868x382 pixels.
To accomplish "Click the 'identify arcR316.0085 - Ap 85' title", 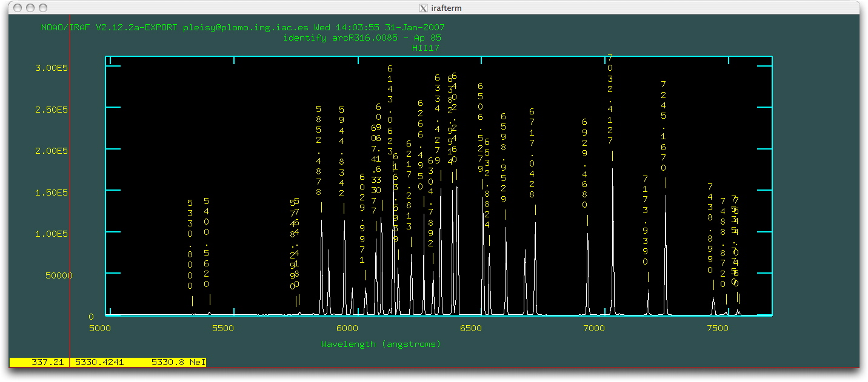I will [x=362, y=38].
